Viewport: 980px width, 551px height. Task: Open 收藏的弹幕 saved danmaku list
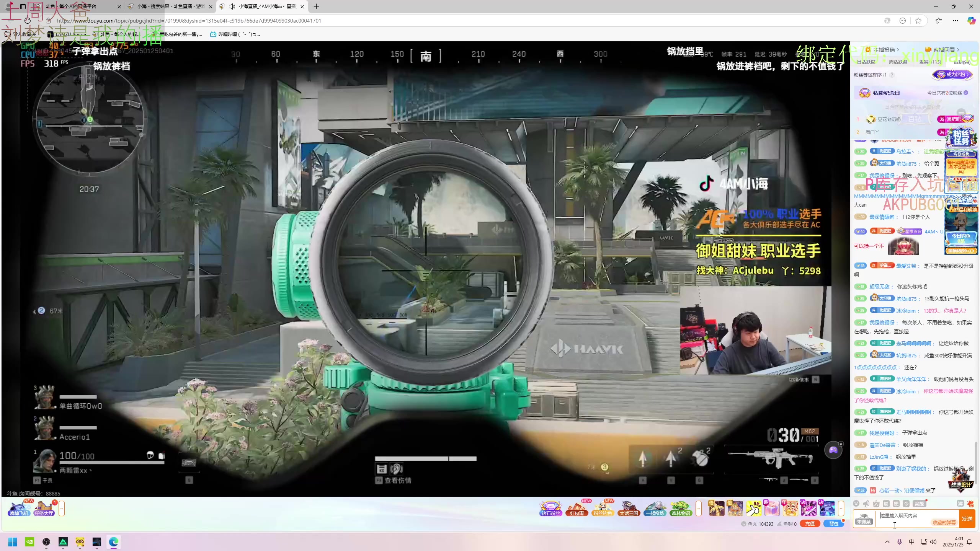point(944,522)
